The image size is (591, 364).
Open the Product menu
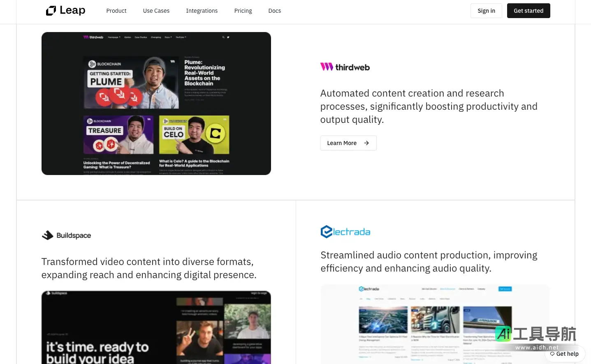pos(116,11)
